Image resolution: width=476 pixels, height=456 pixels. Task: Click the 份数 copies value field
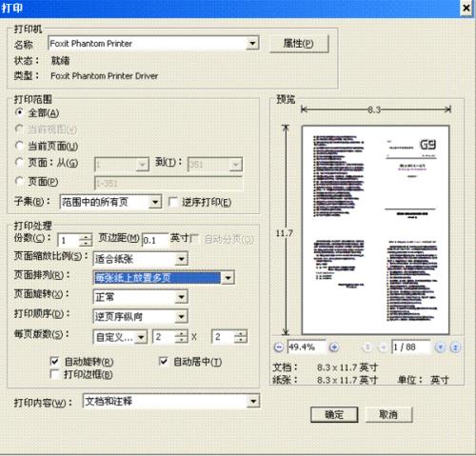coord(69,240)
